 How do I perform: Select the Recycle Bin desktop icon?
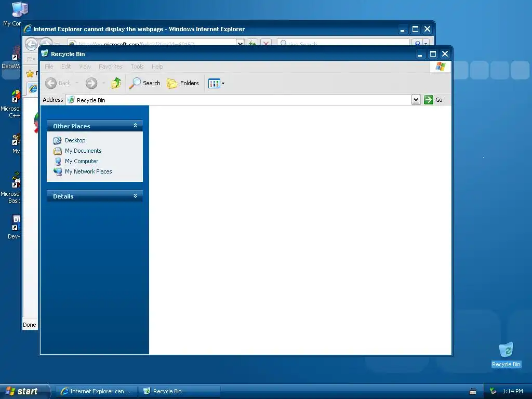tap(506, 354)
